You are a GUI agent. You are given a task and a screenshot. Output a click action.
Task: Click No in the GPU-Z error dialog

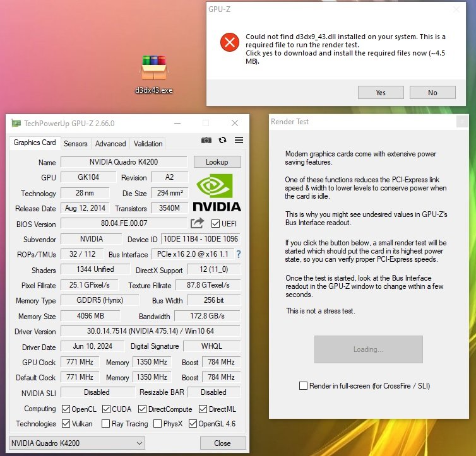[432, 93]
